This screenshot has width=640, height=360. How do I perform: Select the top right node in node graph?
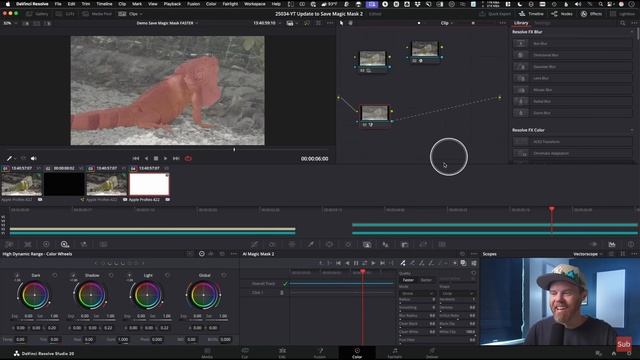coord(424,51)
